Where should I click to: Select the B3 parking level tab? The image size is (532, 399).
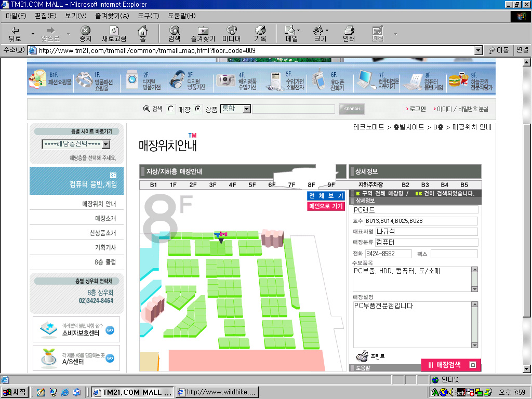pyautogui.click(x=425, y=185)
